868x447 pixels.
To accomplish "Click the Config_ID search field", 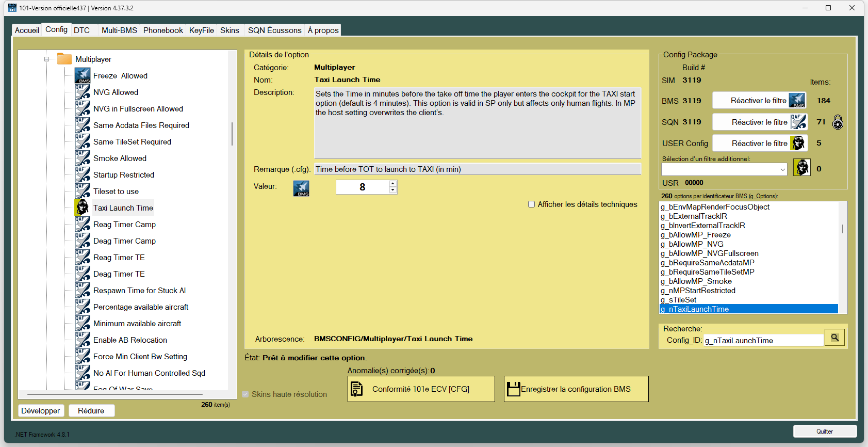I will 763,341.
